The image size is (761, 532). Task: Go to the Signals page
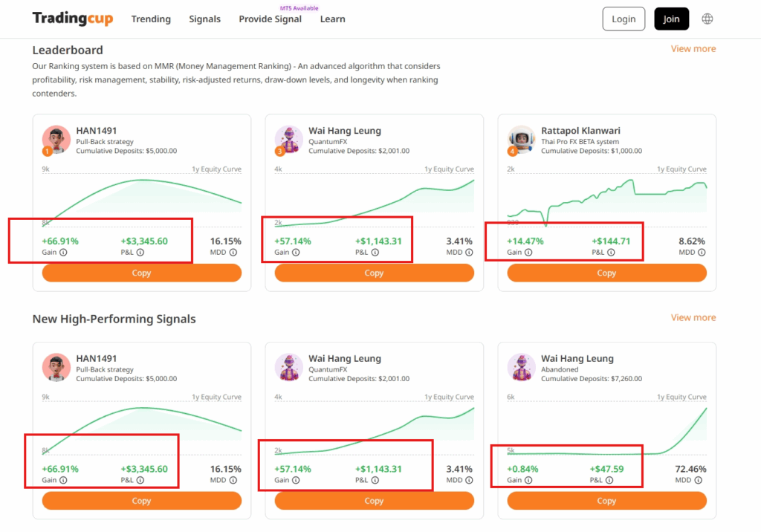(x=204, y=19)
